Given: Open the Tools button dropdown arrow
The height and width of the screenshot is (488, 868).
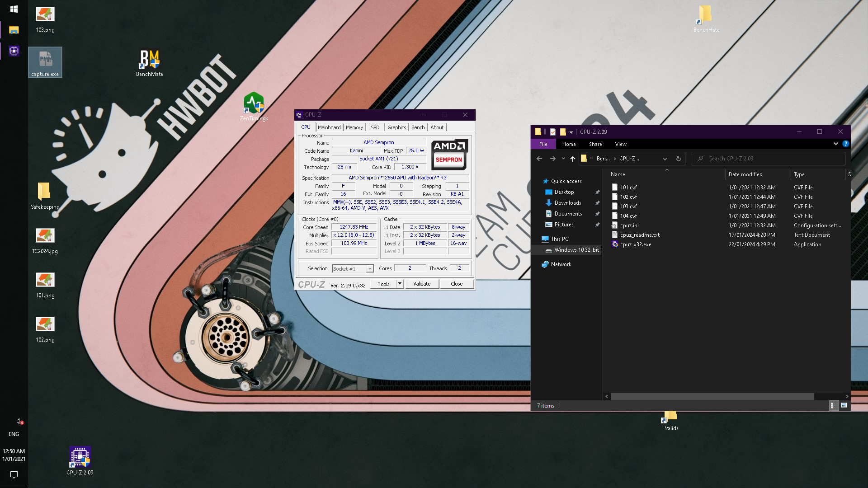Looking at the screenshot, I should coord(400,284).
